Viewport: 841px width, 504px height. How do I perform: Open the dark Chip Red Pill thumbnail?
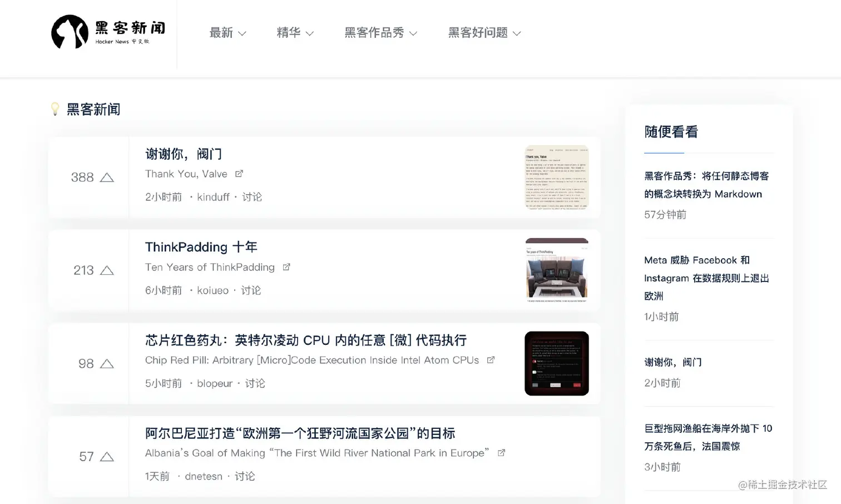[557, 363]
